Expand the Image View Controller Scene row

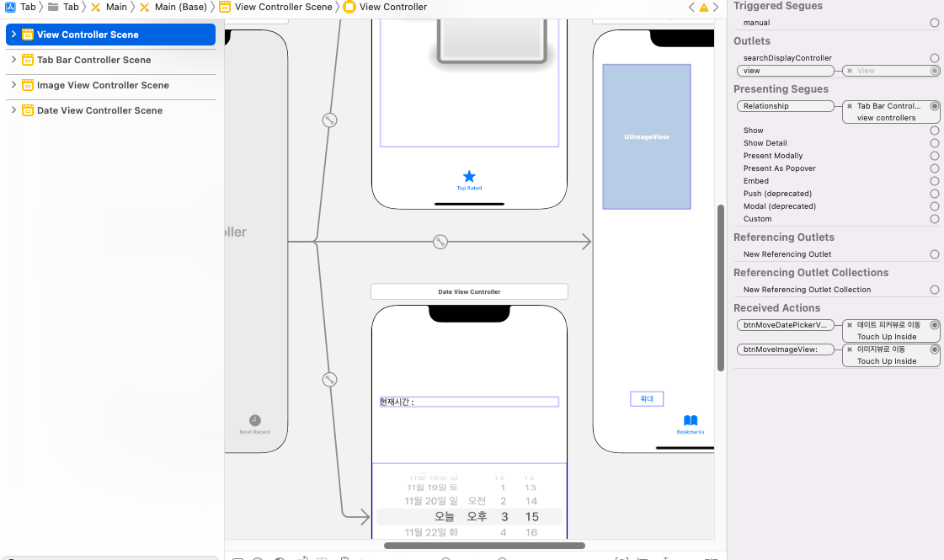pyautogui.click(x=13, y=85)
